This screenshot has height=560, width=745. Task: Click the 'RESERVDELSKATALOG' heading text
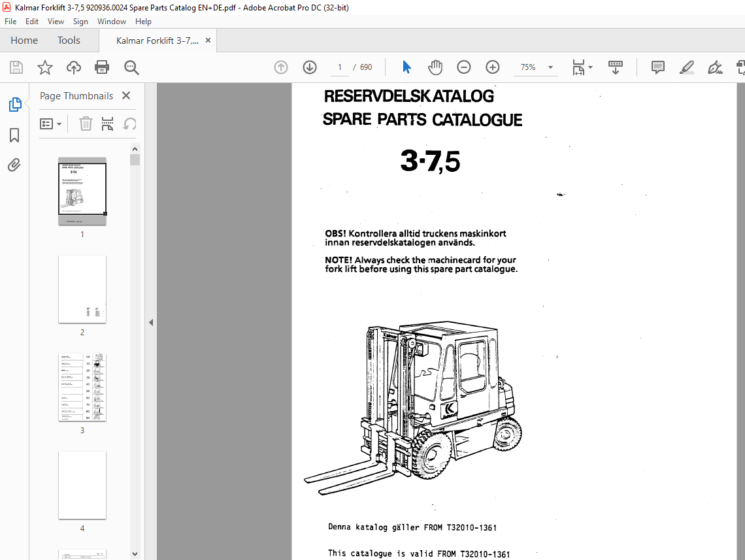coord(409,96)
